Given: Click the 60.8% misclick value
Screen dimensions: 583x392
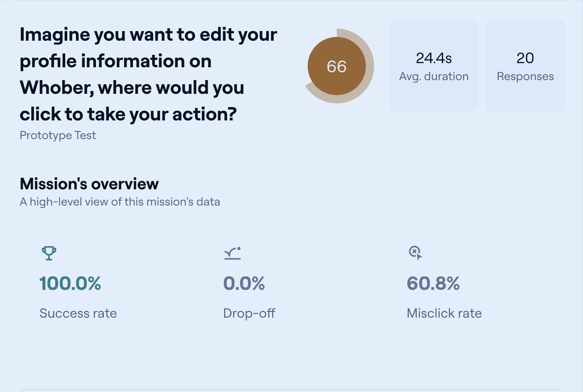Looking at the screenshot, I should click(433, 284).
